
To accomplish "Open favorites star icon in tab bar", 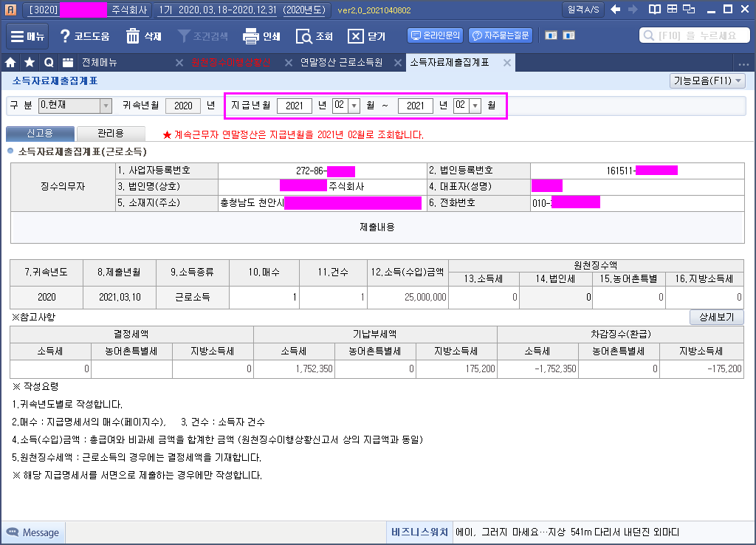I will coord(30,62).
